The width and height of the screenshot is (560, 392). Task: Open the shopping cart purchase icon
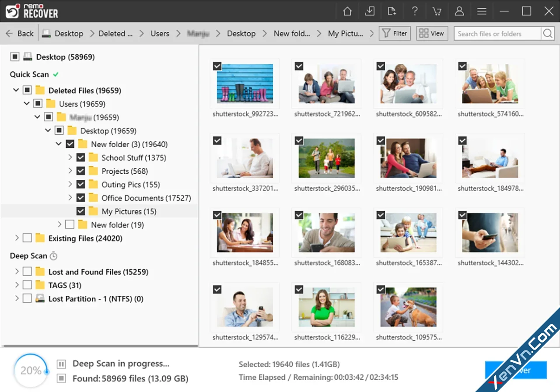point(437,11)
